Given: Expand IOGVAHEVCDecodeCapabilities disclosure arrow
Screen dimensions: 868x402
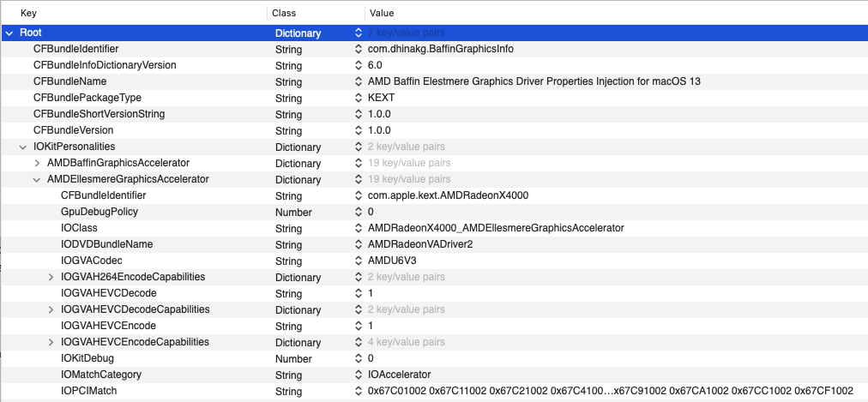Looking at the screenshot, I should click(51, 309).
